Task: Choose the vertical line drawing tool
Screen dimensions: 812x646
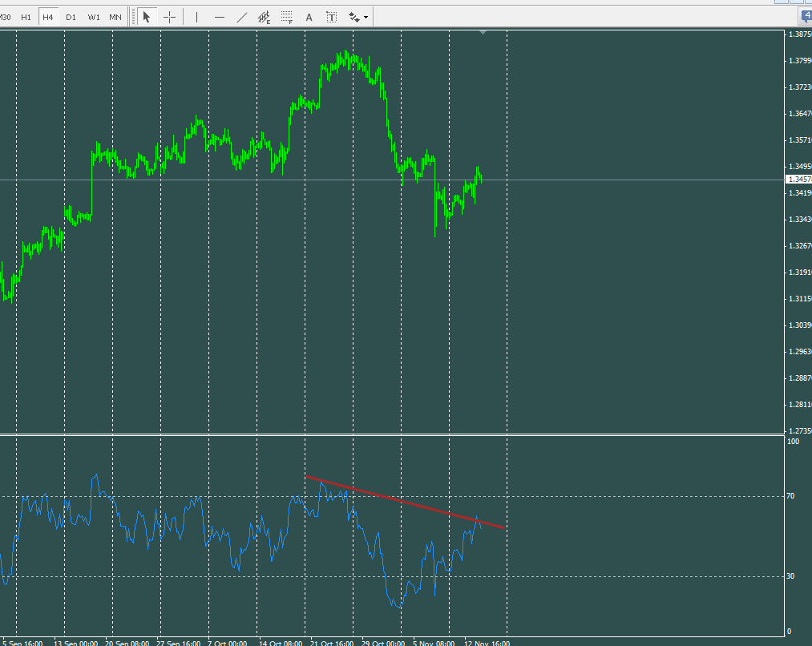Action: (196, 17)
